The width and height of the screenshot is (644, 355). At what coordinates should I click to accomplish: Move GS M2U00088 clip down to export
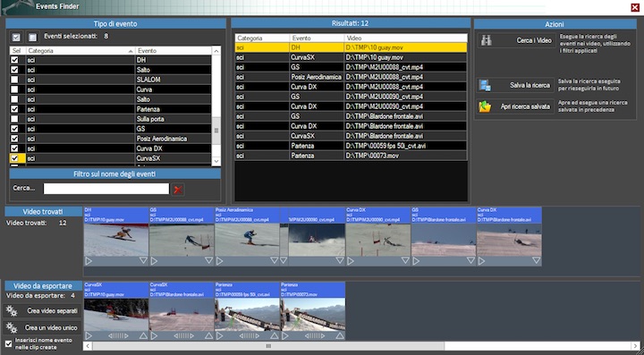tap(208, 260)
